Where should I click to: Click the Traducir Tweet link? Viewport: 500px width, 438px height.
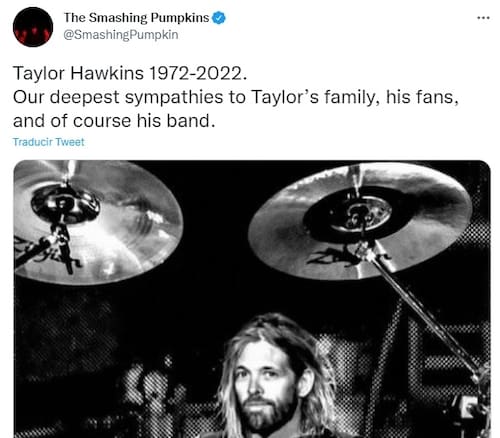coord(48,142)
